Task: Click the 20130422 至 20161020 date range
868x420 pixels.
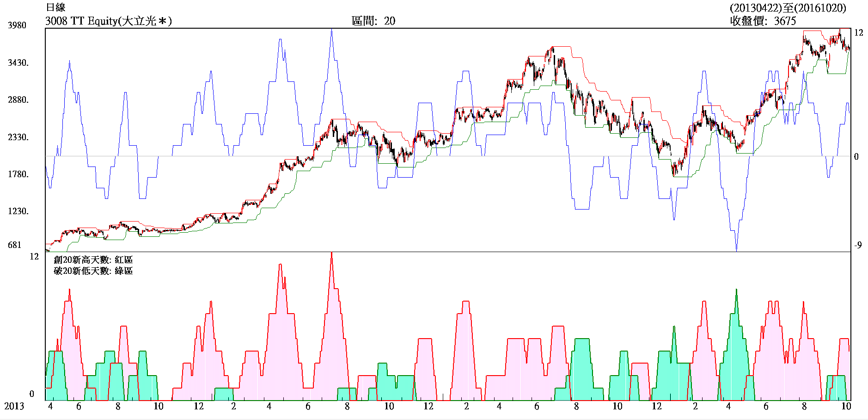Action: [x=788, y=8]
